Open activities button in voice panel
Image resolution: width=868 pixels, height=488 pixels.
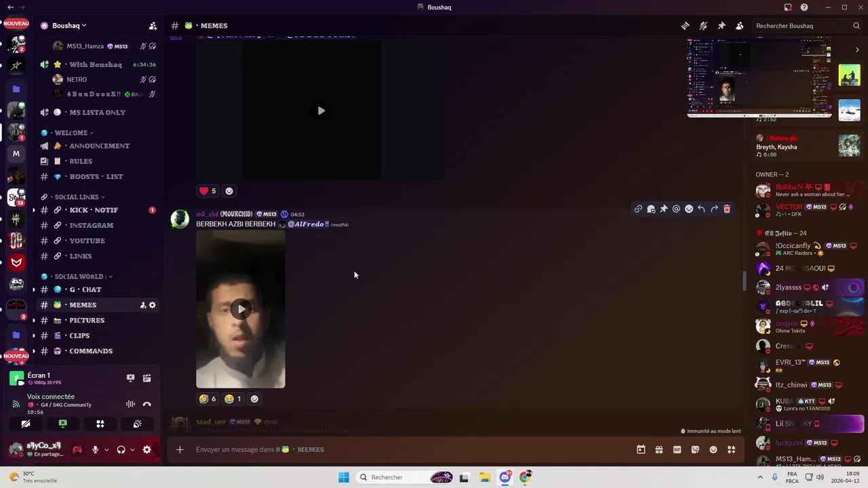pyautogui.click(x=100, y=424)
